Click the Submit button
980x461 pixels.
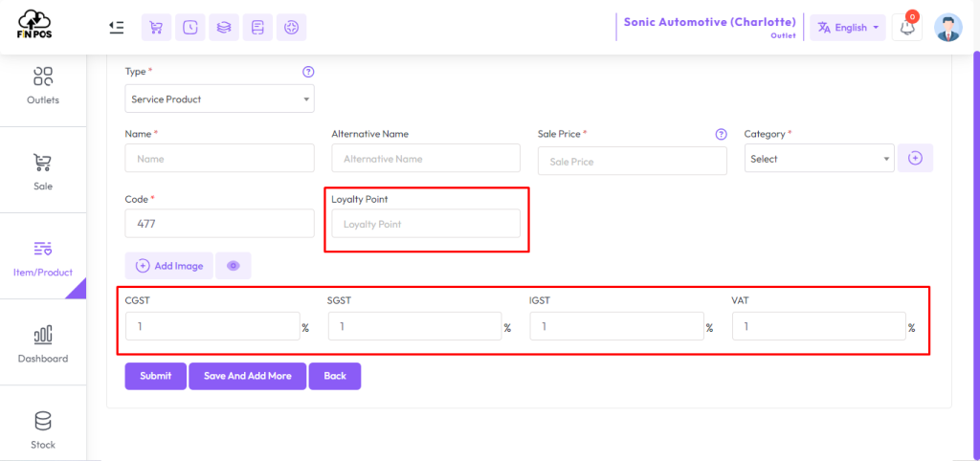156,376
